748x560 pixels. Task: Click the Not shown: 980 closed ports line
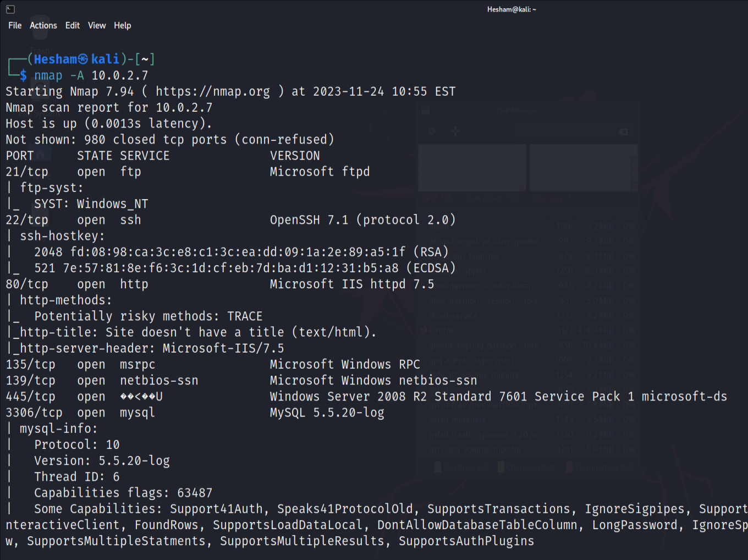click(170, 140)
